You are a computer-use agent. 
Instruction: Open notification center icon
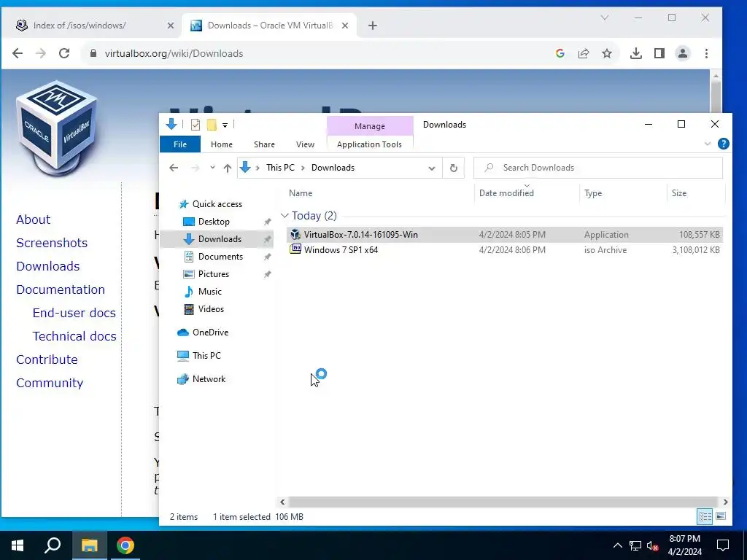723,545
